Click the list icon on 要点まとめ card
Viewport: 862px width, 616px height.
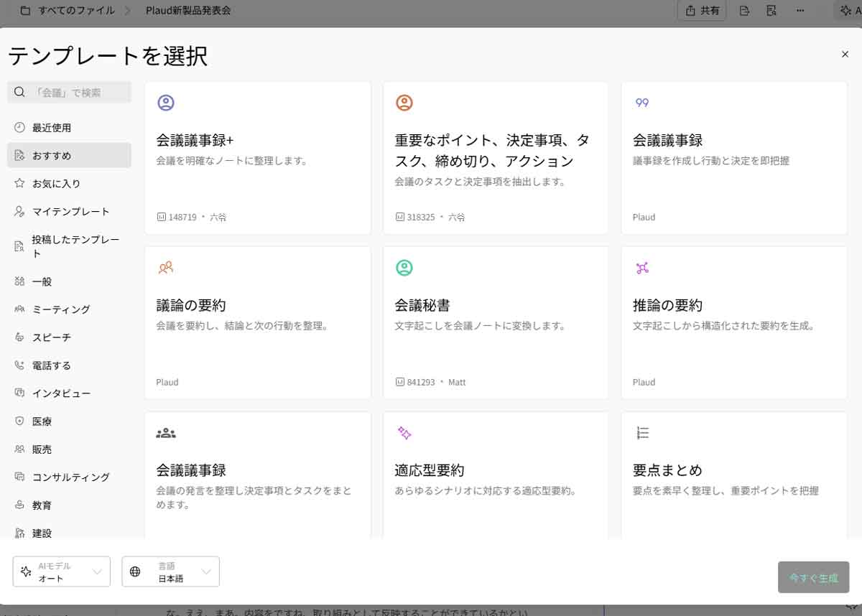(642, 433)
